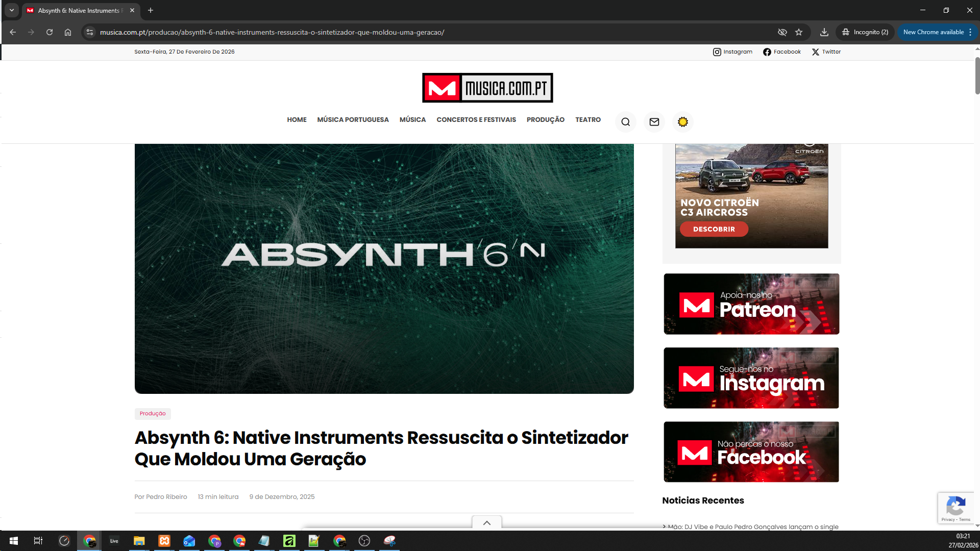Open the Facebook link in top bar

[x=782, y=52]
